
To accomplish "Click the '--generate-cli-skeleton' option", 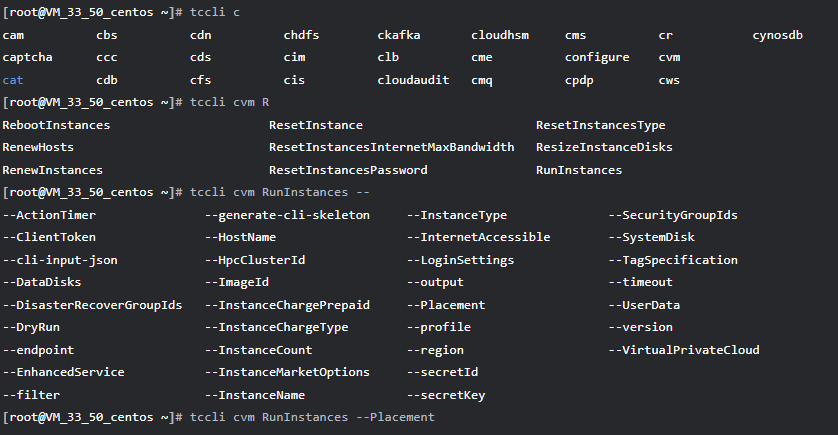I will (287, 215).
